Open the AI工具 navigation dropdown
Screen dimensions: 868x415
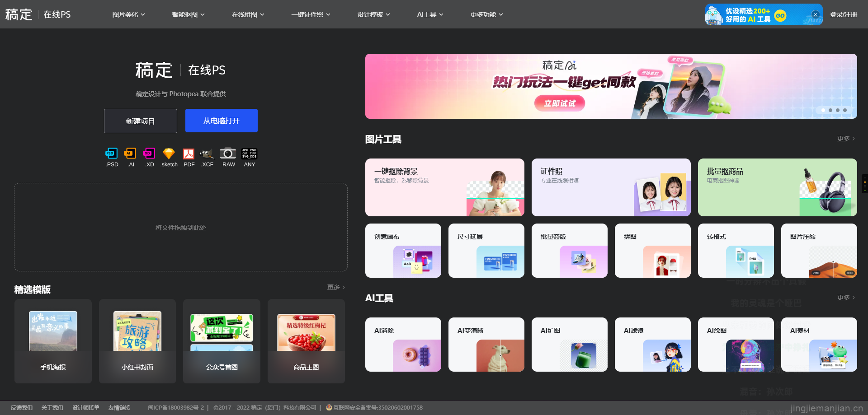point(430,14)
